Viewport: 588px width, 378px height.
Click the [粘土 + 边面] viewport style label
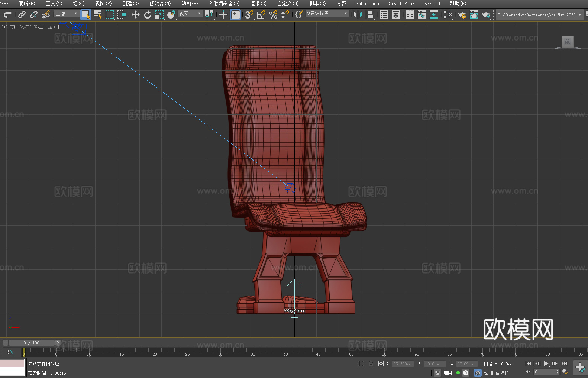tap(46, 27)
